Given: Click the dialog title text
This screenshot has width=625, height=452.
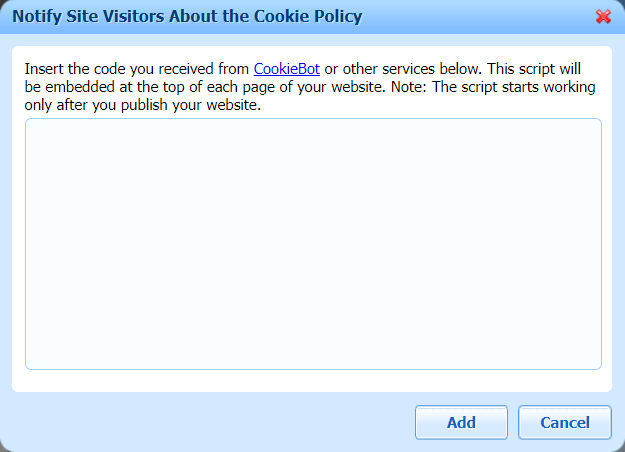Looking at the screenshot, I should [187, 17].
